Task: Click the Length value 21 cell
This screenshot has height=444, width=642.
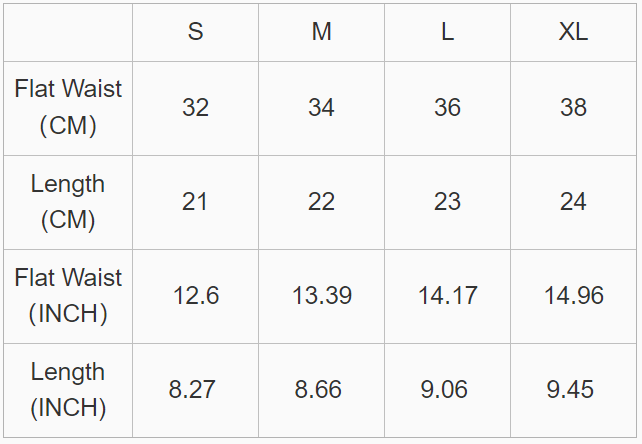Action: 195,202
